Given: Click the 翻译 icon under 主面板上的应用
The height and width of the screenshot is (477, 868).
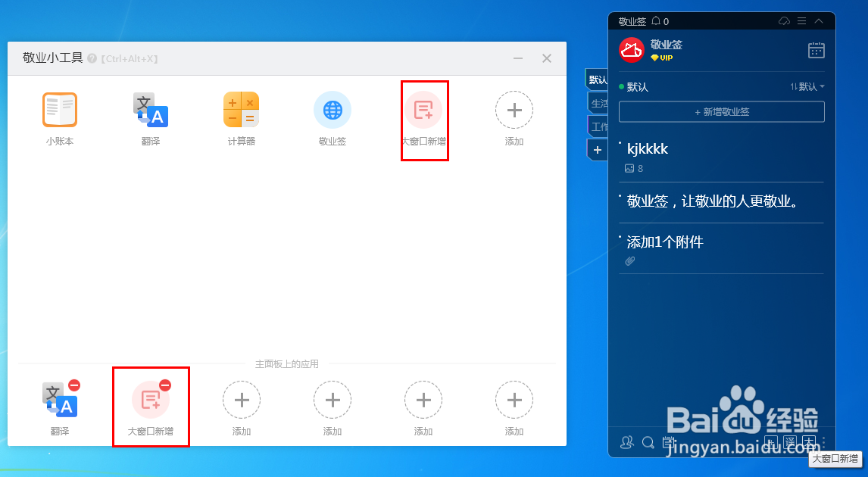Looking at the screenshot, I should tap(60, 400).
